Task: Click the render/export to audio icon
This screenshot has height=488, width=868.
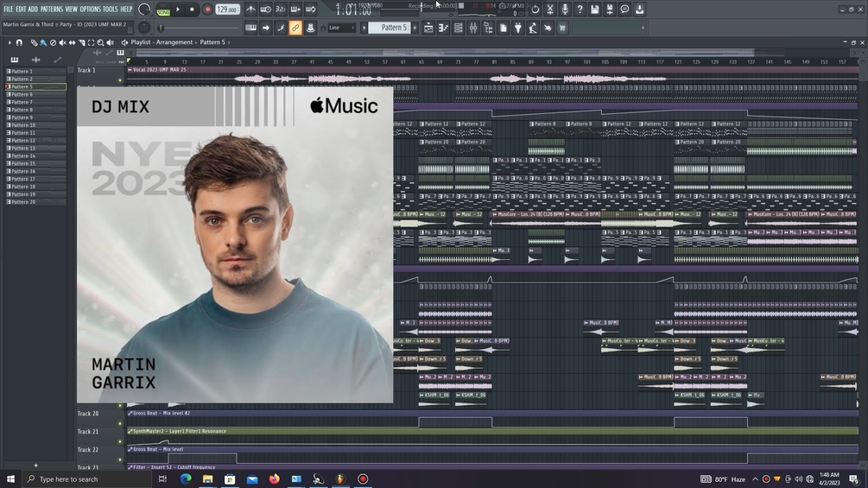Action: click(x=610, y=10)
